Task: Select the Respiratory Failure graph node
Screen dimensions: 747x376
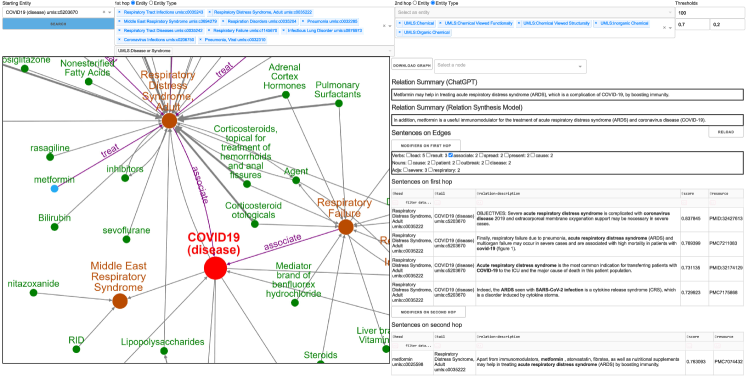Action: 346,227
